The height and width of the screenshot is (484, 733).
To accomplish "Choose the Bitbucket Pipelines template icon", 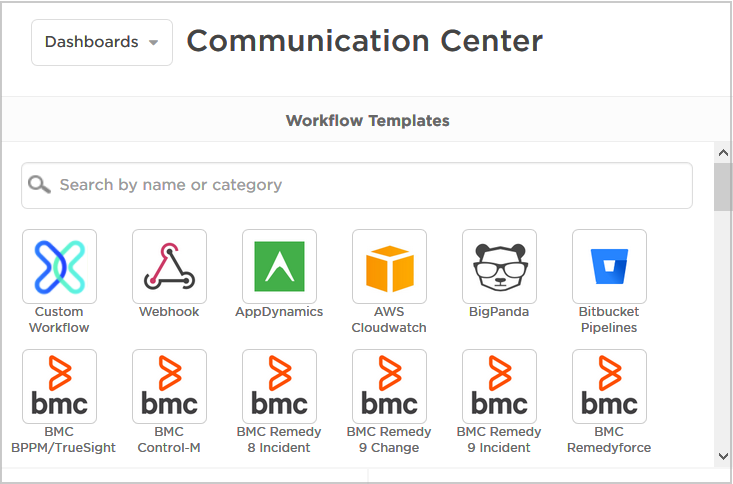I will pyautogui.click(x=610, y=267).
